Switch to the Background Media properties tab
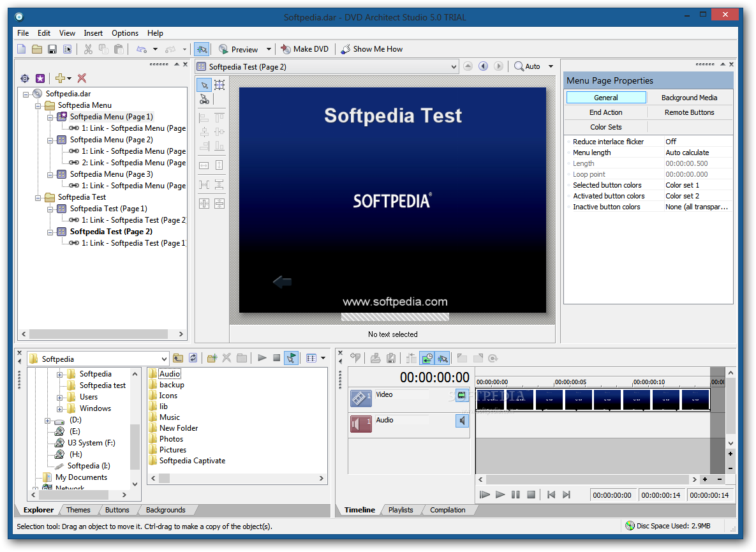 pyautogui.click(x=689, y=98)
